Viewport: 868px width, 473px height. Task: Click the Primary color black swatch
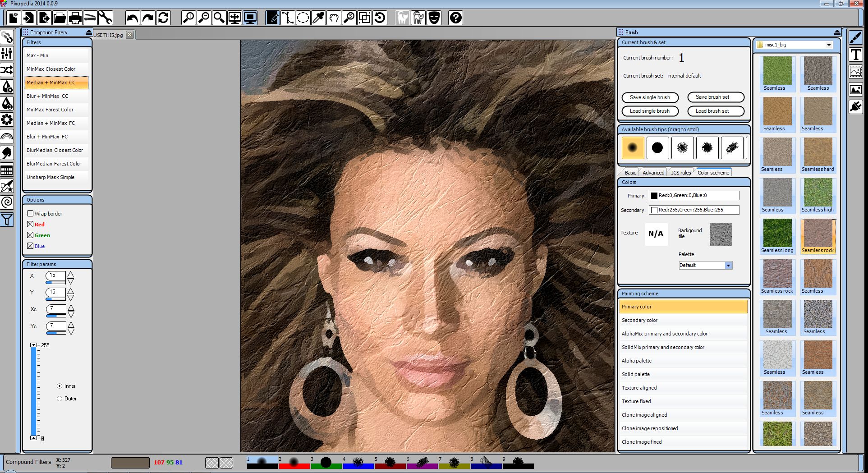click(654, 196)
